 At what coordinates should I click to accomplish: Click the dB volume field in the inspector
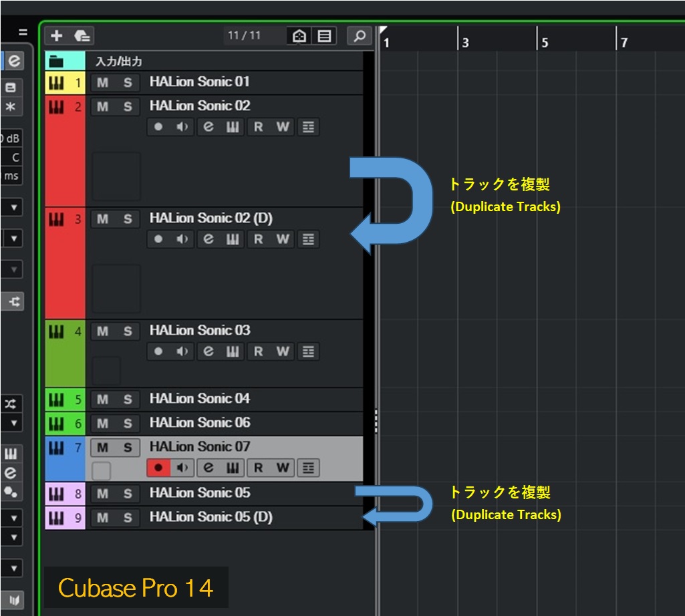point(11,138)
